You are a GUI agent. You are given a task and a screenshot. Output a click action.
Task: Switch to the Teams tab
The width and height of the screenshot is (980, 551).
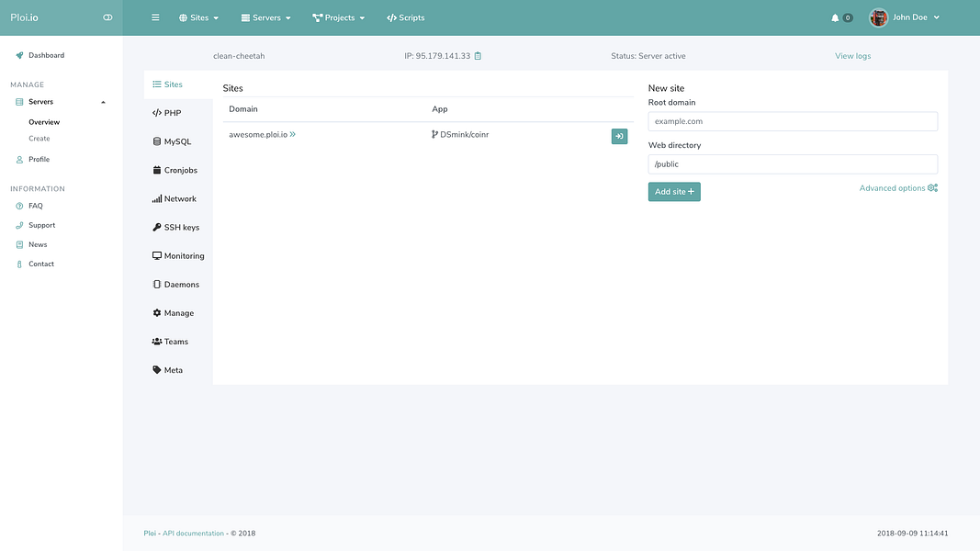click(171, 341)
